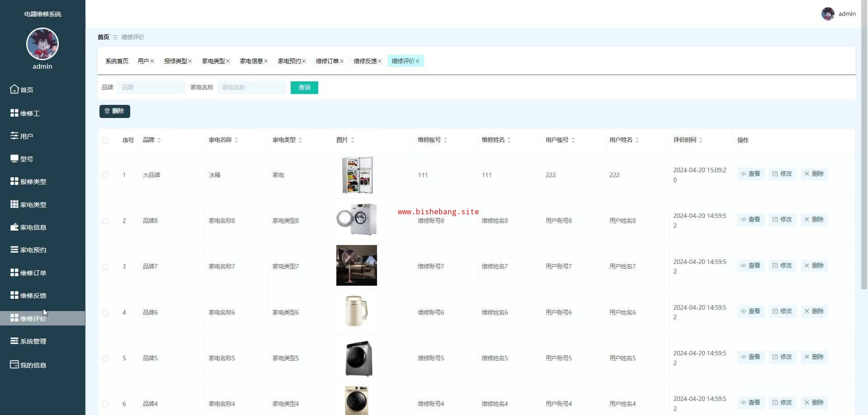Click the admin avatar in top-right corner
868x415 pixels.
827,14
